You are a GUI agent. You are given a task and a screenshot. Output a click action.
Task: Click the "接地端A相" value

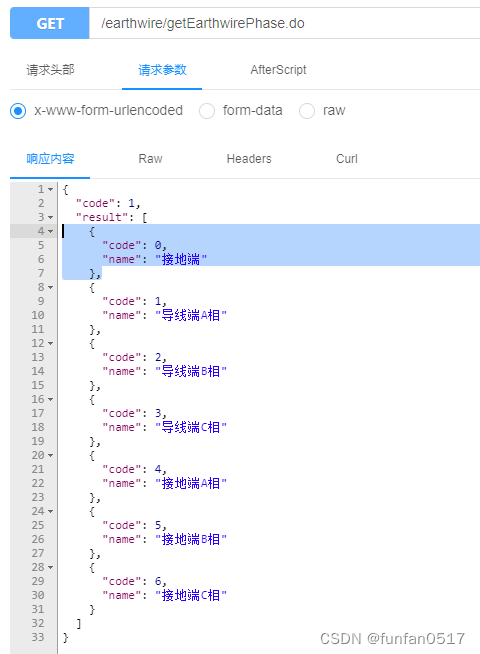[191, 483]
